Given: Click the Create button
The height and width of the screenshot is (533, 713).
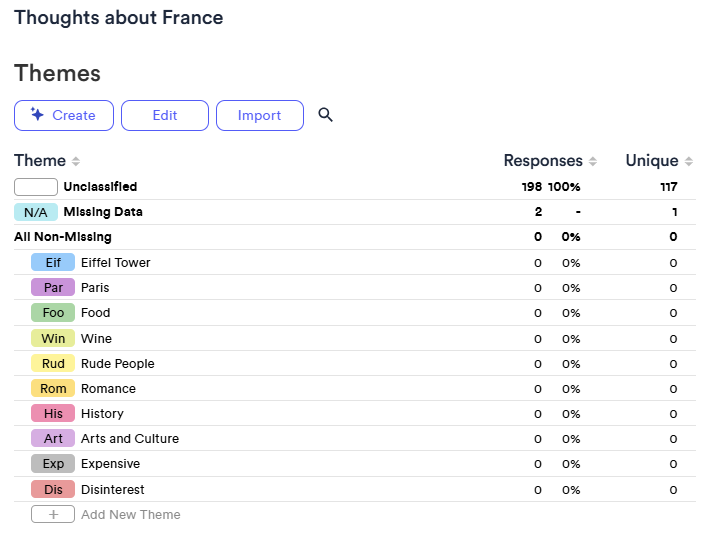Looking at the screenshot, I should click(x=64, y=116).
